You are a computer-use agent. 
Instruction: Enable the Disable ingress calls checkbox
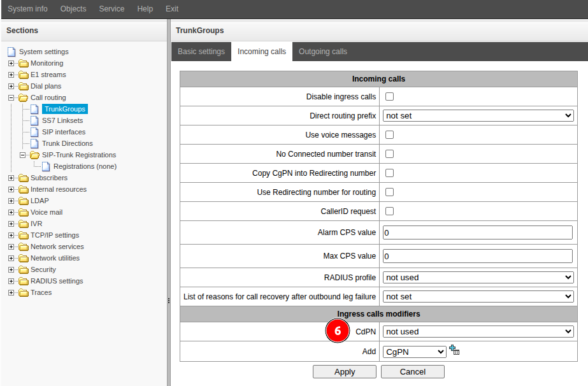pyautogui.click(x=390, y=97)
